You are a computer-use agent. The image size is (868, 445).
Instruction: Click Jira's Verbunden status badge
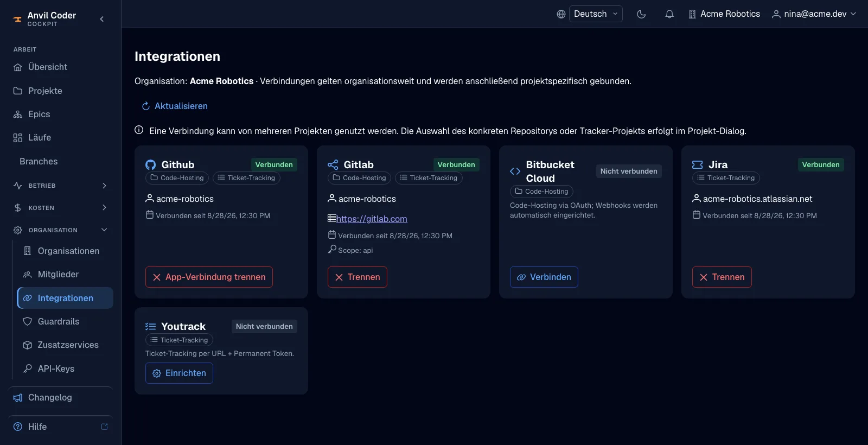click(x=821, y=164)
